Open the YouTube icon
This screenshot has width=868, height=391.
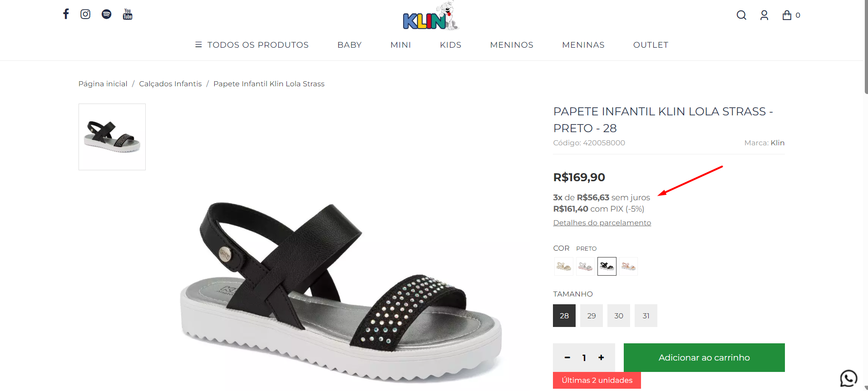click(127, 14)
